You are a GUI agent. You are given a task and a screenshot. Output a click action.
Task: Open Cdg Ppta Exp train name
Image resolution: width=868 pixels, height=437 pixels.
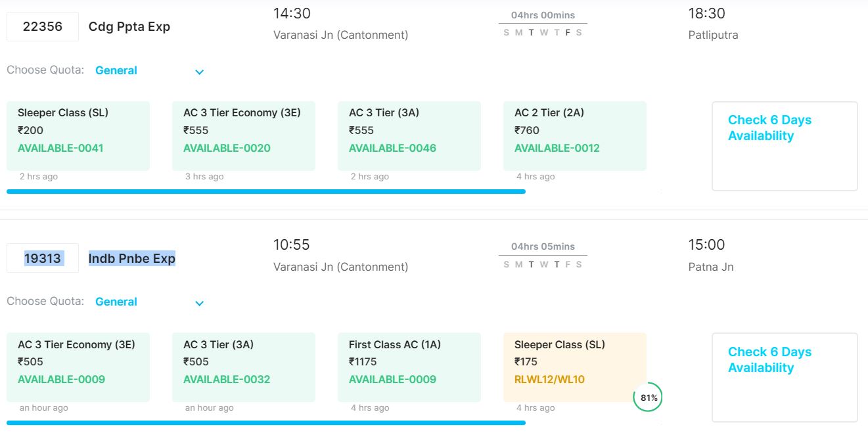(129, 27)
